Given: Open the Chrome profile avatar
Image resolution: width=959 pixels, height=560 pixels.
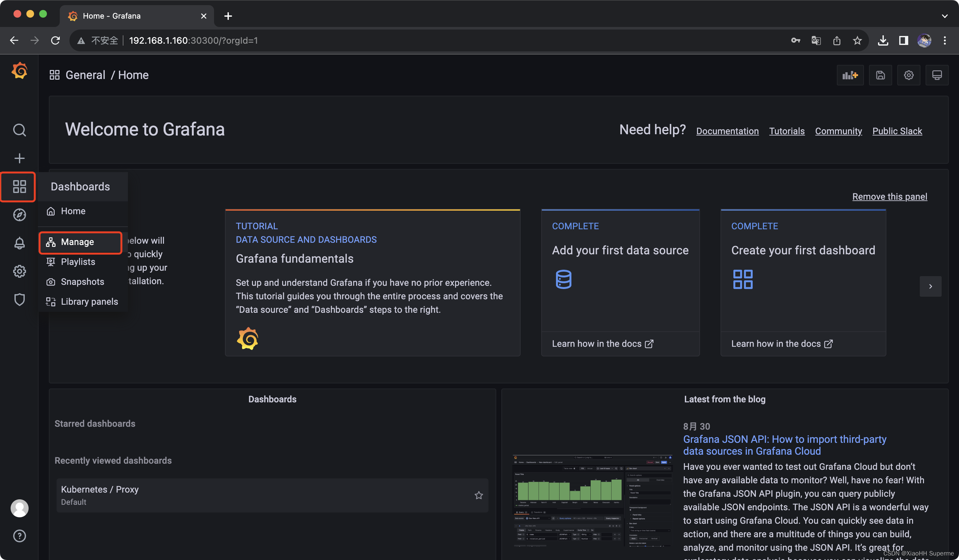Looking at the screenshot, I should click(x=924, y=40).
